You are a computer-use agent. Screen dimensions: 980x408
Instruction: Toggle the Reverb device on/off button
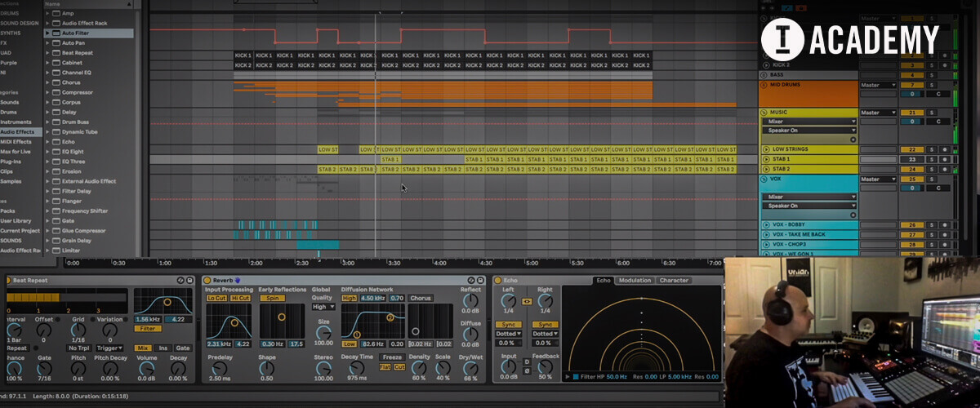207,281
